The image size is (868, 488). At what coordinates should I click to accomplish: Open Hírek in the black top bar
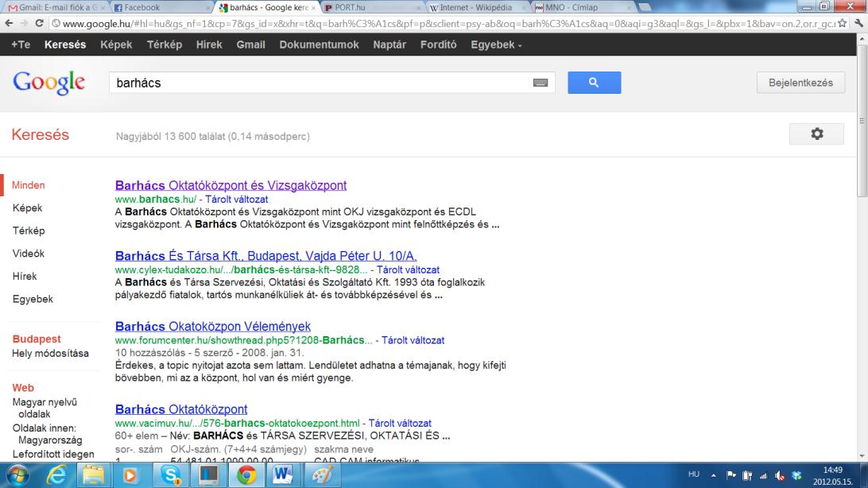point(209,45)
